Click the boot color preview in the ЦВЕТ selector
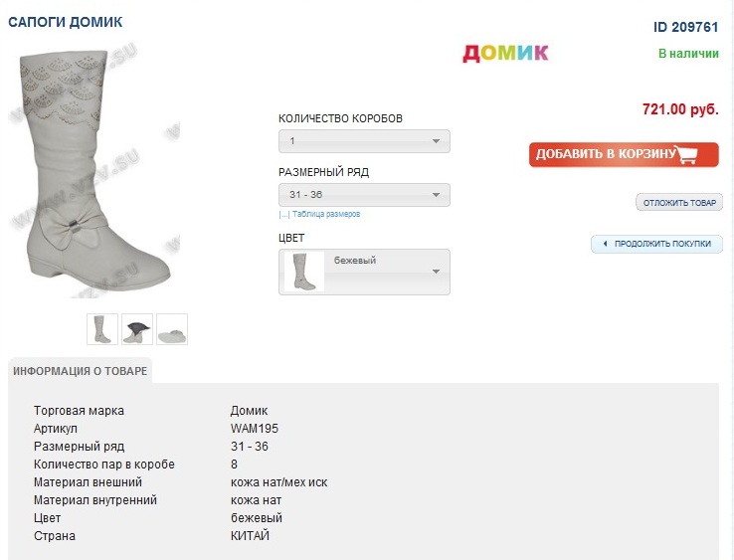 304,272
